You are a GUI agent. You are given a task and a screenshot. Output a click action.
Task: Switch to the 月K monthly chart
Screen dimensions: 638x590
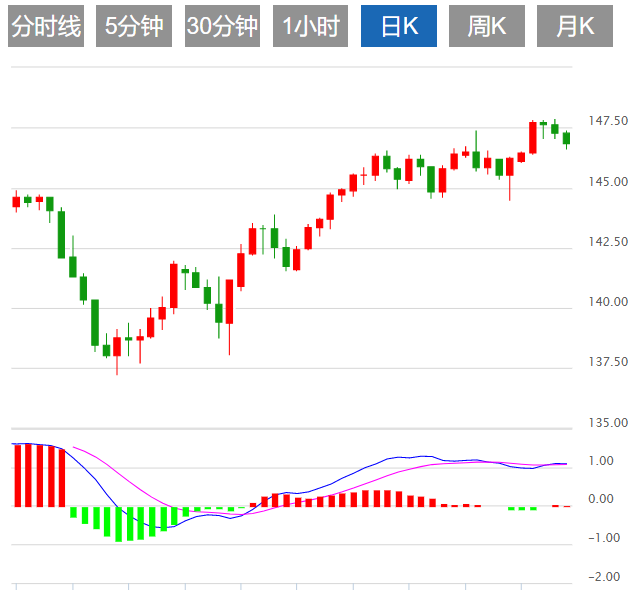[575, 26]
